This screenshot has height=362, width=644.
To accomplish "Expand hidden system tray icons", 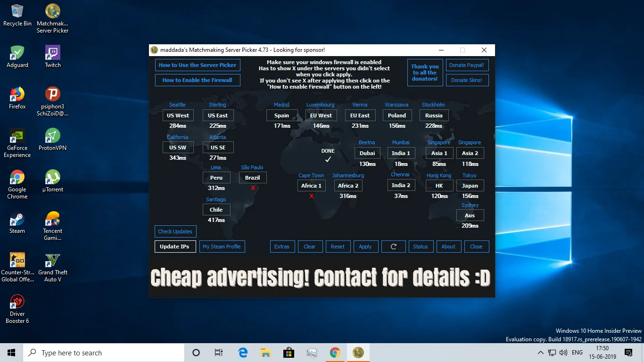I will 540,352.
